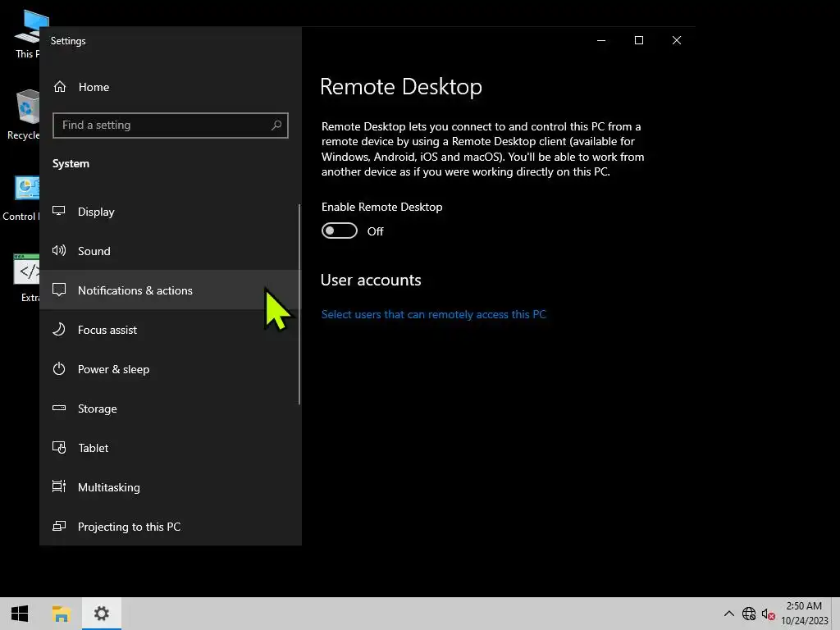Open Tablet settings page
Image resolution: width=840 pixels, height=630 pixels.
pyautogui.click(x=171, y=448)
